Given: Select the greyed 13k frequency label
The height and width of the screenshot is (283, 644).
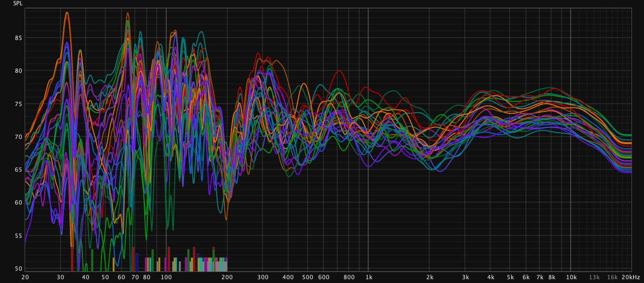Looking at the screenshot, I should 594,277.
